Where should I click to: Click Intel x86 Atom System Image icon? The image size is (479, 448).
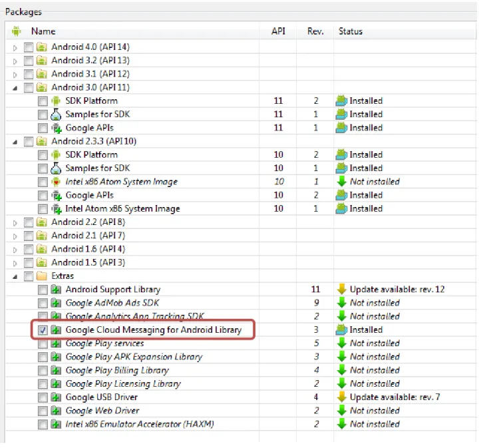56,182
